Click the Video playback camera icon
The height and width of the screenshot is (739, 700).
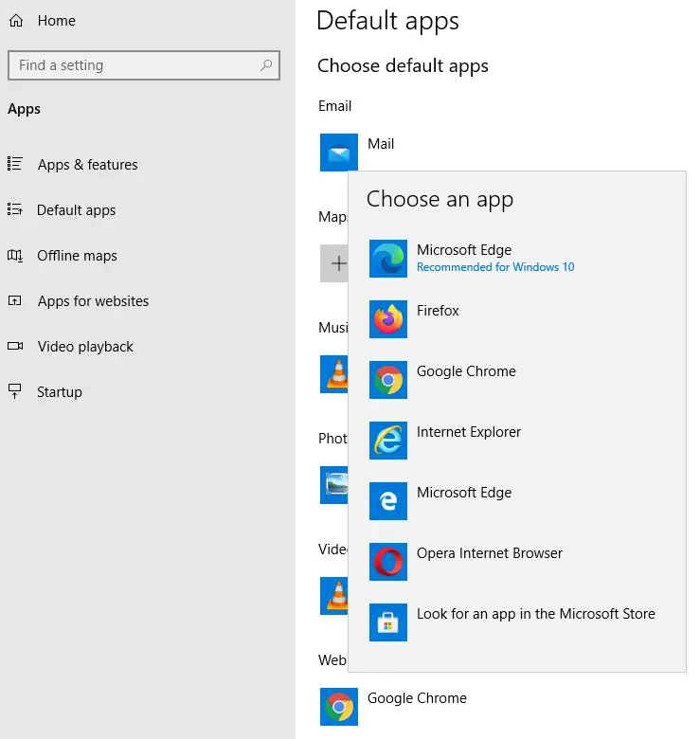[x=15, y=347]
